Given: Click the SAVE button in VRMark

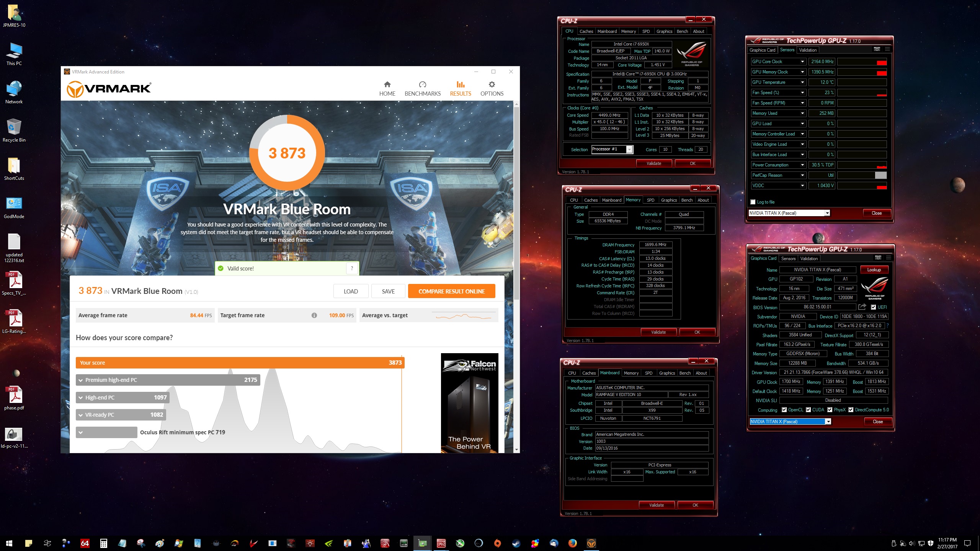Looking at the screenshot, I should [x=388, y=291].
